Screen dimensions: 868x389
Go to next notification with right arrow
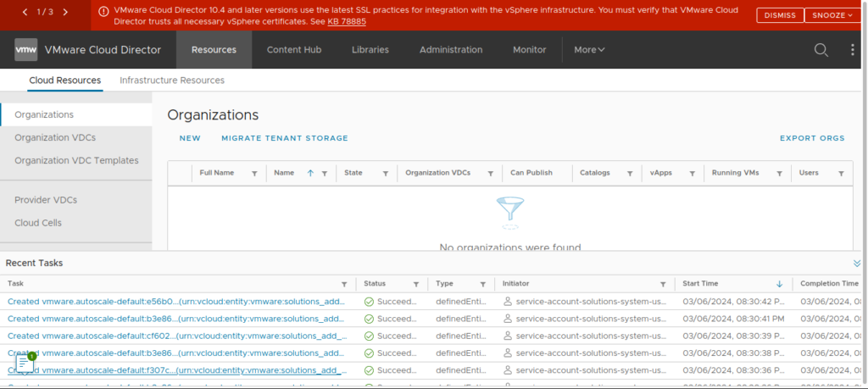[x=65, y=12]
